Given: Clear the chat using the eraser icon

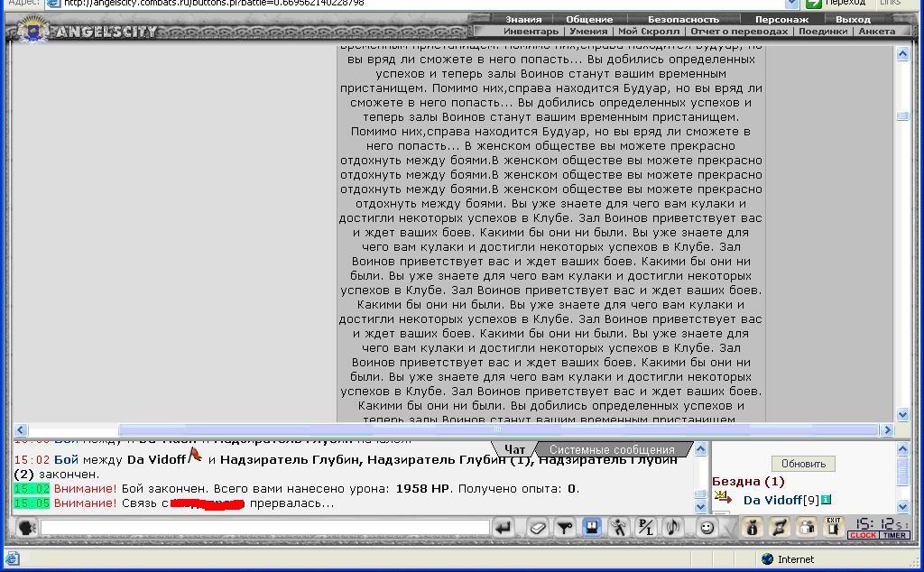Looking at the screenshot, I should click(x=537, y=528).
